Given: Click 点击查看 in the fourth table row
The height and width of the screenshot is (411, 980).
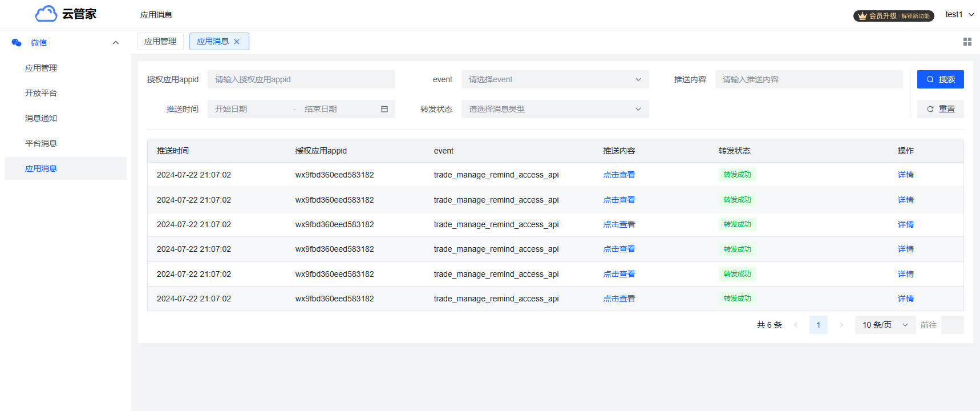Looking at the screenshot, I should point(619,249).
